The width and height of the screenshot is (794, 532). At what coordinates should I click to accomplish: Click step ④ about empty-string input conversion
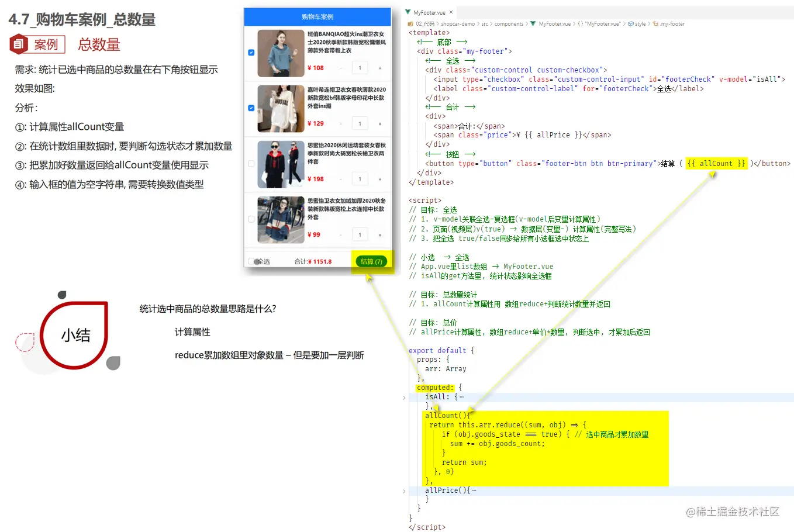point(109,184)
